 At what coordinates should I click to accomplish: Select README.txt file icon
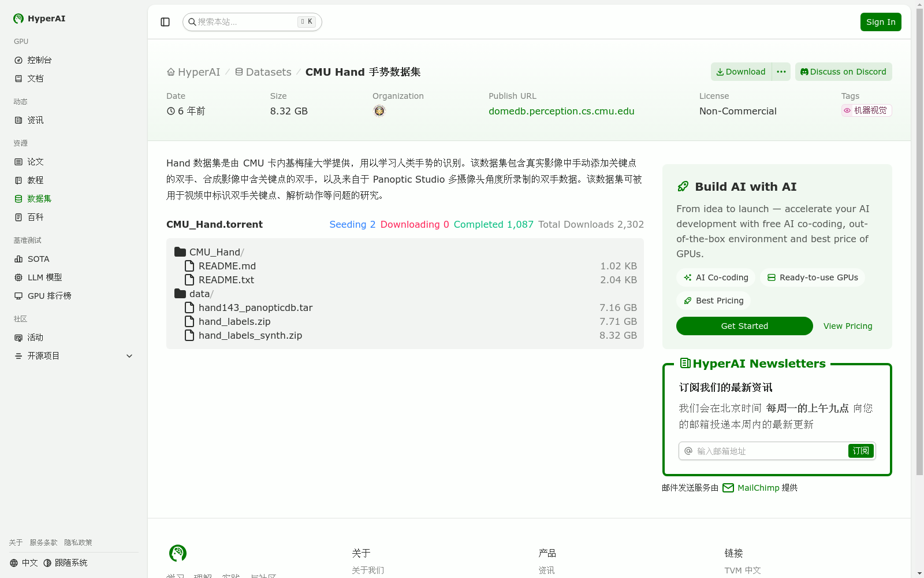189,280
